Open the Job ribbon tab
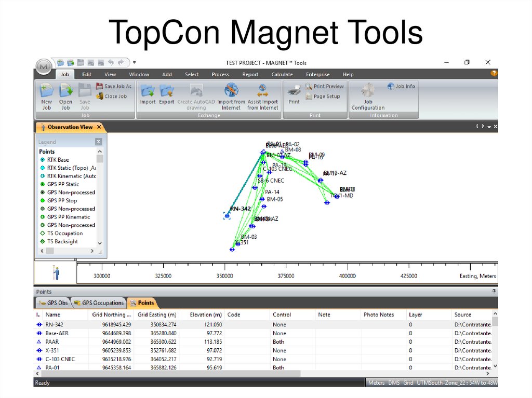Image resolution: width=532 pixels, height=398 pixels. click(65, 74)
